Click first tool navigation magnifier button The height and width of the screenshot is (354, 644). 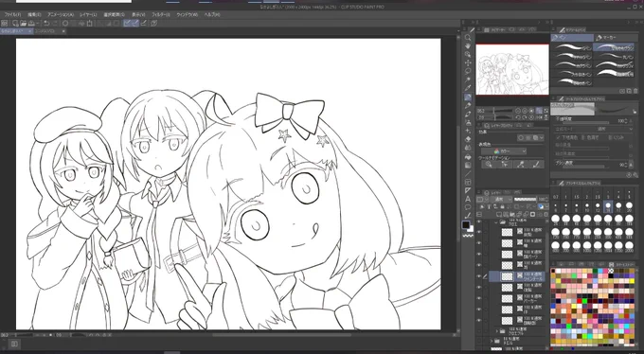tap(489, 165)
